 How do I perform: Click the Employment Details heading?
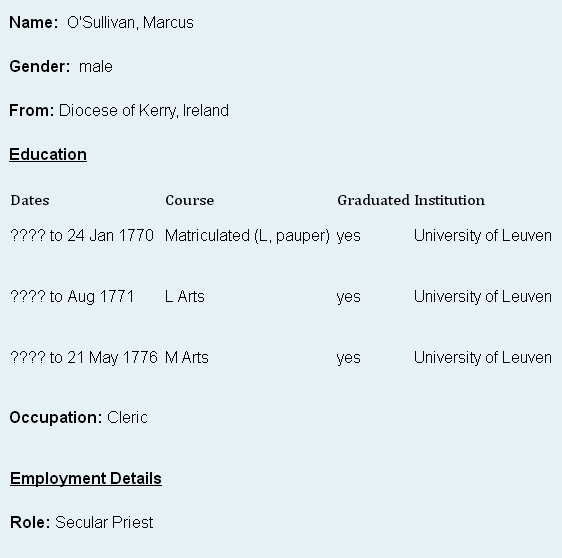[x=86, y=478]
